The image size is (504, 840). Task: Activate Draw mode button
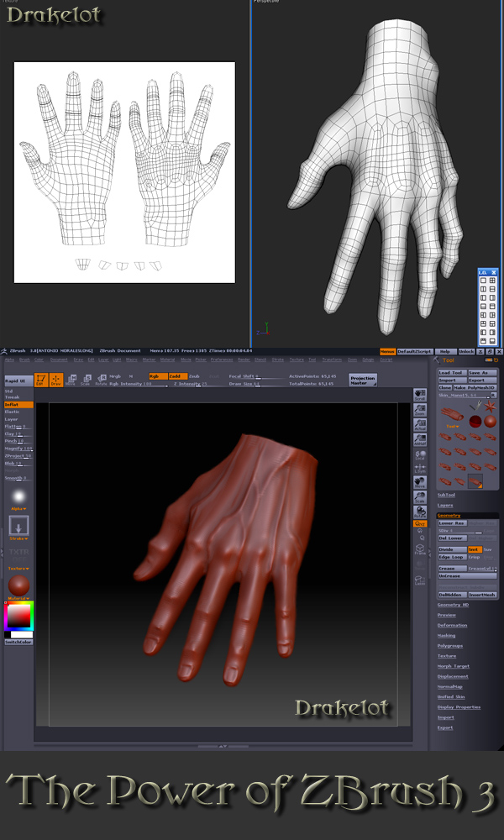[x=56, y=380]
